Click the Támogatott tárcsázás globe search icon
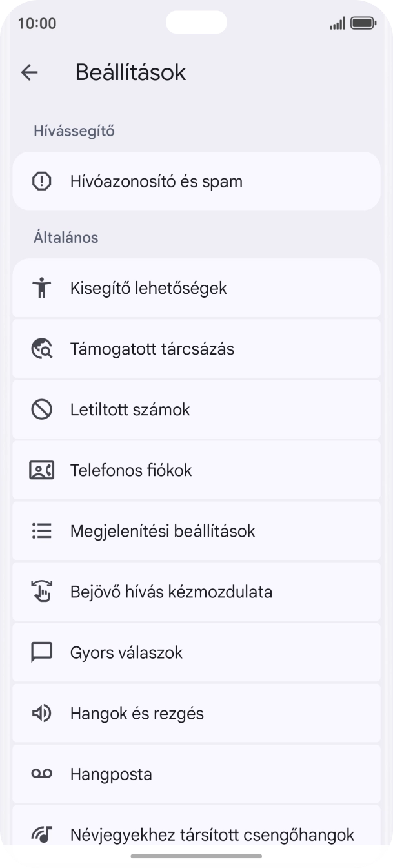Viewport: 393px width, 868px height. pyautogui.click(x=41, y=348)
